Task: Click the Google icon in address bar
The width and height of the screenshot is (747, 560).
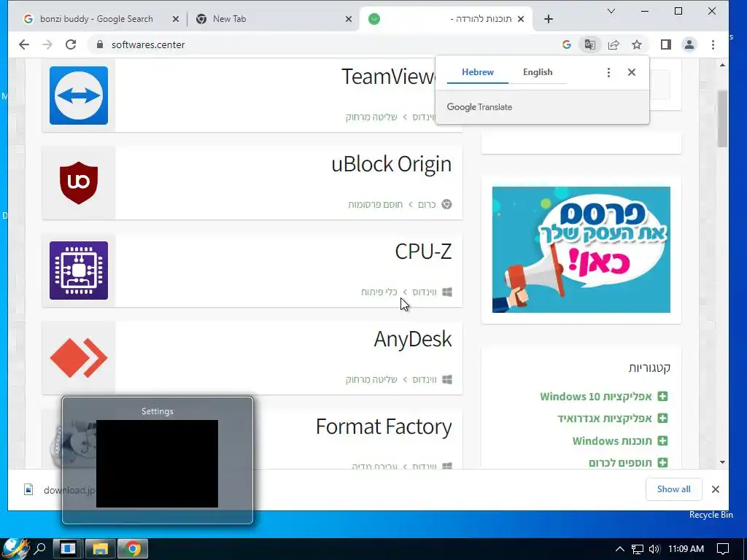Action: coord(566,44)
